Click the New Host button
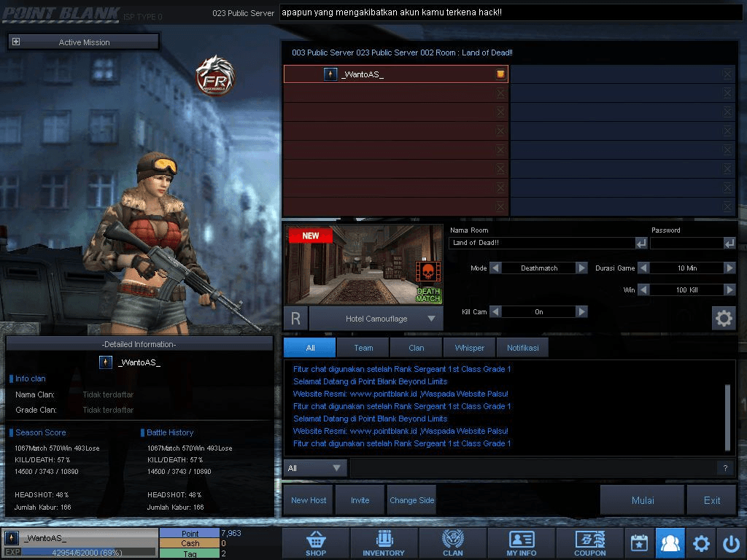The image size is (747, 560). pos(309,500)
